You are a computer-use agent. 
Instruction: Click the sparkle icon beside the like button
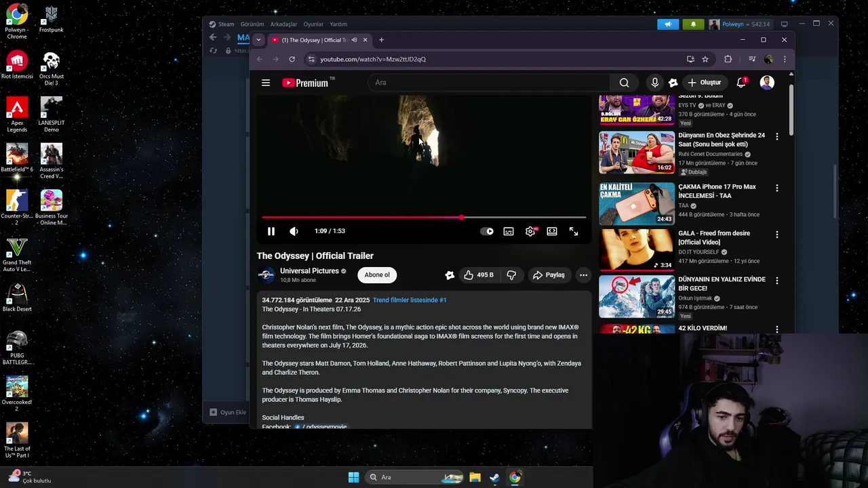click(x=450, y=274)
